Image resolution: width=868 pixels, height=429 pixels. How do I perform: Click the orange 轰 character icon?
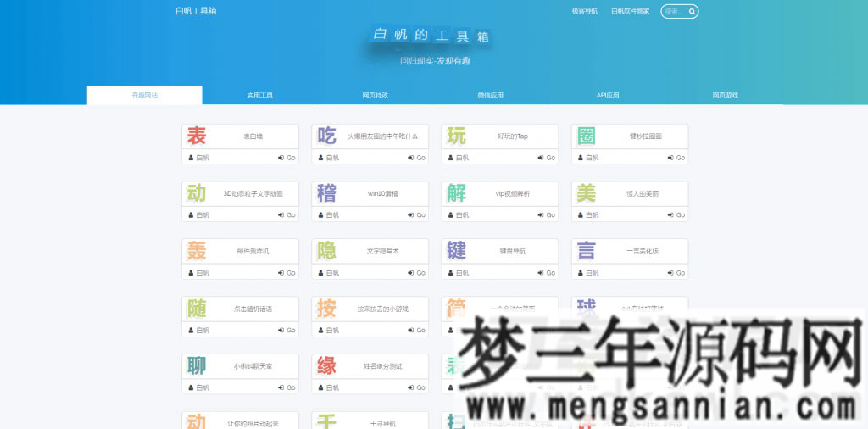[x=196, y=251]
